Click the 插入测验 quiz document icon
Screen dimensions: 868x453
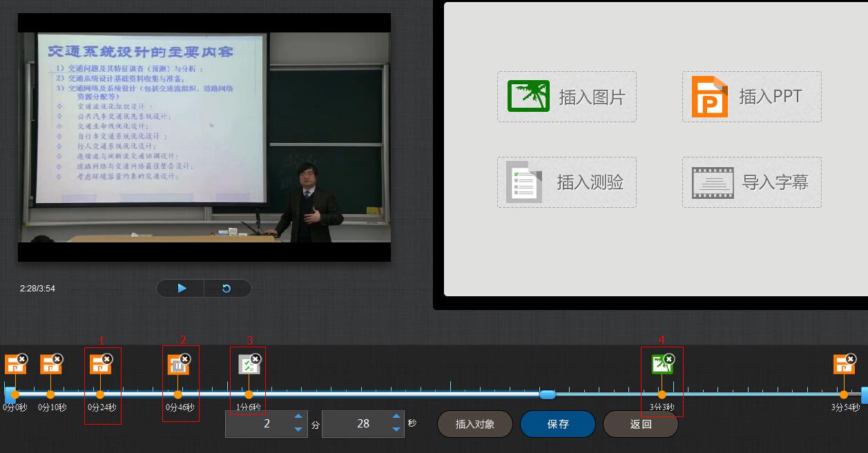coord(524,182)
